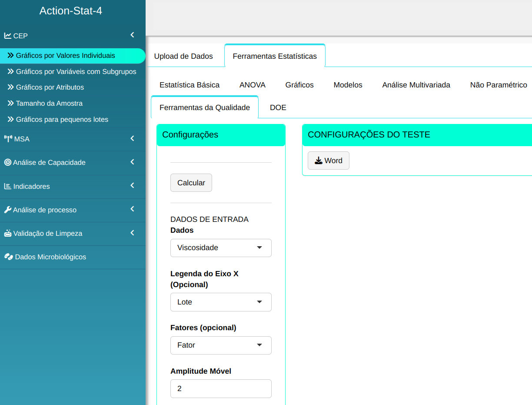Viewport: 532px width, 405px height.
Task: Expand the MSA section chevron
Action: 133,138
